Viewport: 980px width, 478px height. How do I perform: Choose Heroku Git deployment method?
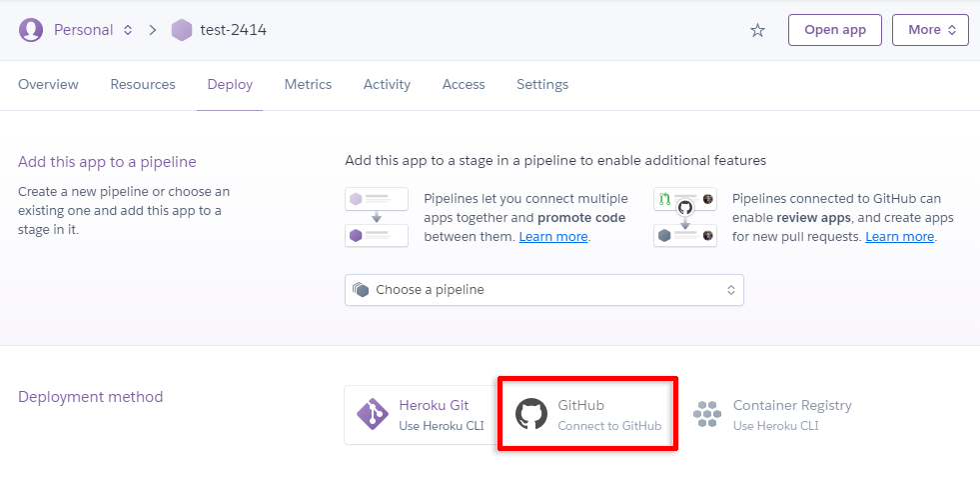[x=422, y=415]
